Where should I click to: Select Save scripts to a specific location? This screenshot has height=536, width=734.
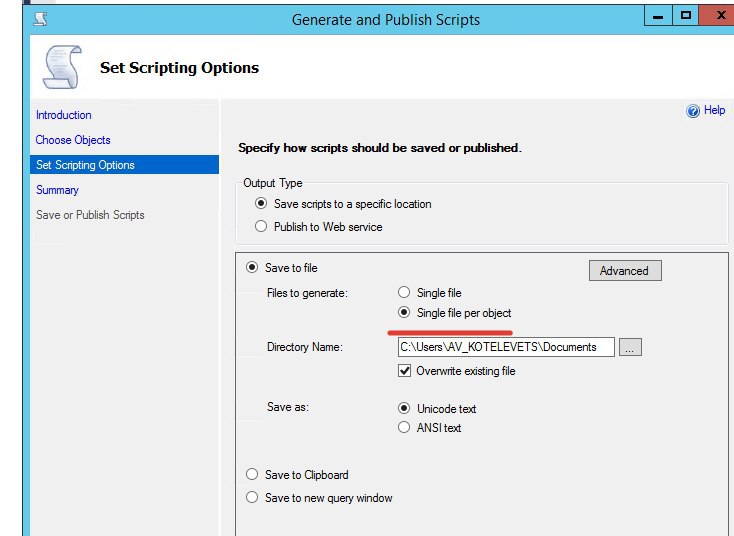click(x=262, y=204)
